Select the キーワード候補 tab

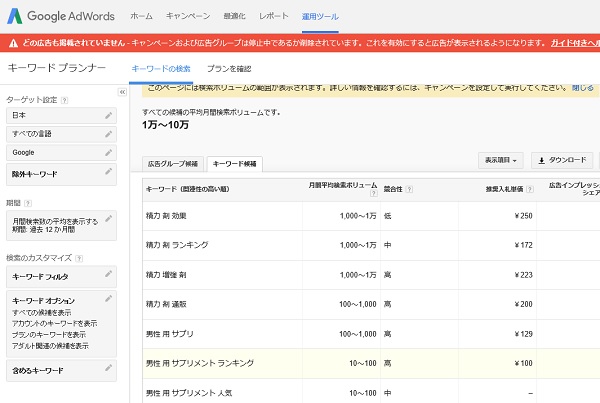(235, 164)
